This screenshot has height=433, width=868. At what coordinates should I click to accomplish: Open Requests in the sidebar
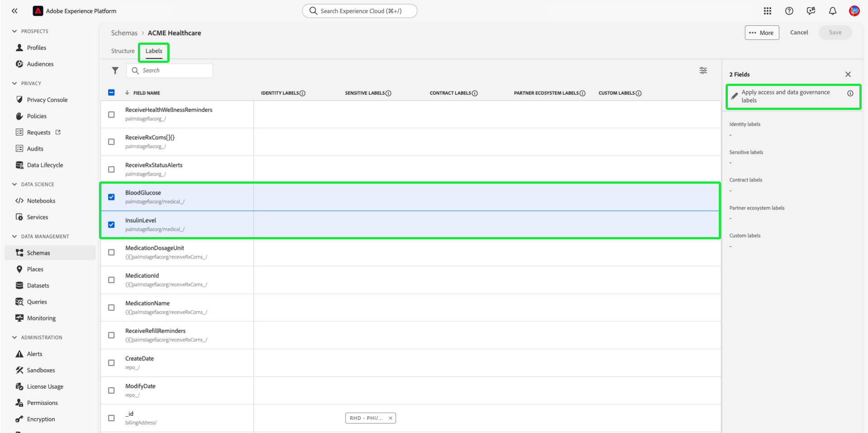(x=38, y=133)
